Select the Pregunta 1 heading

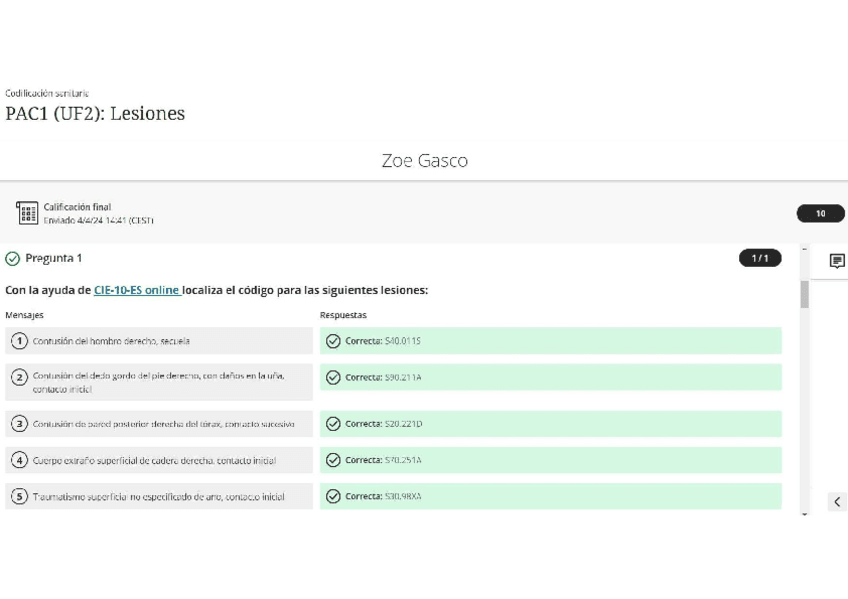coord(54,258)
